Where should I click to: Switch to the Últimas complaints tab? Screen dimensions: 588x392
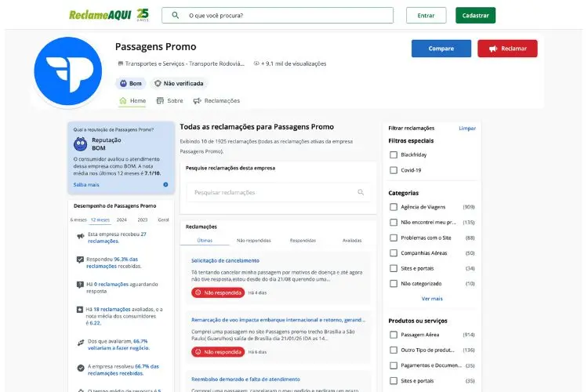(x=205, y=240)
